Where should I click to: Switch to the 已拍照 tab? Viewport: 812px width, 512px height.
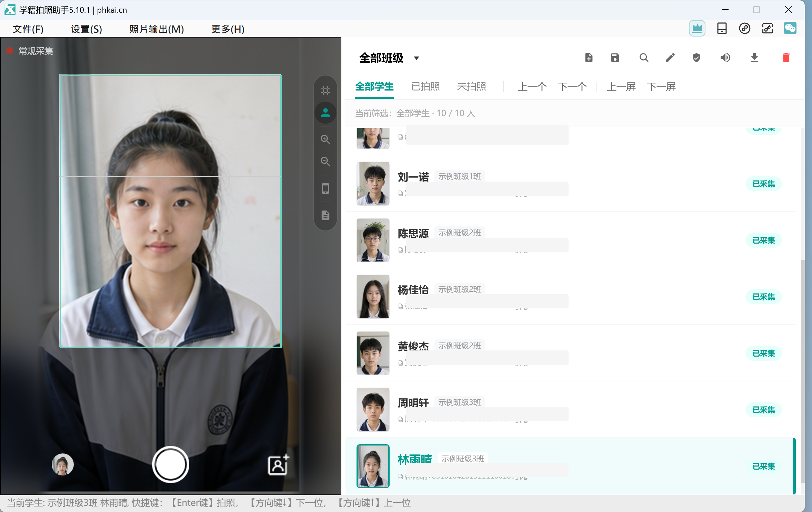click(x=425, y=86)
